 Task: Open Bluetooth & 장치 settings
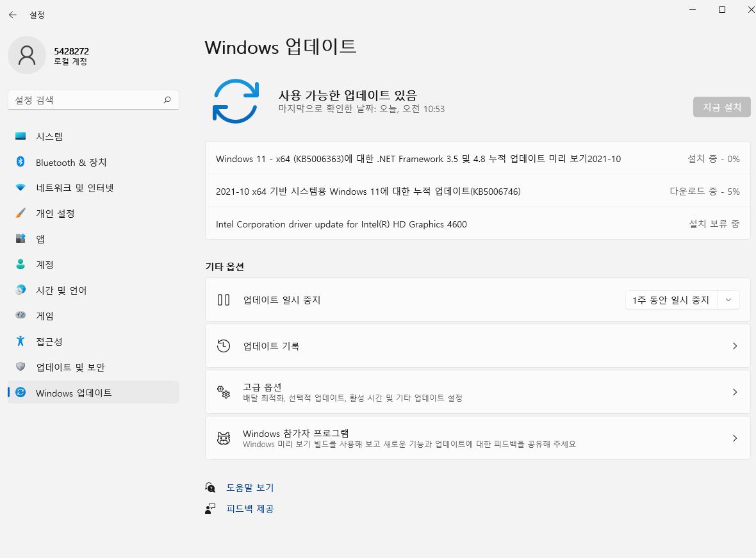pos(94,162)
